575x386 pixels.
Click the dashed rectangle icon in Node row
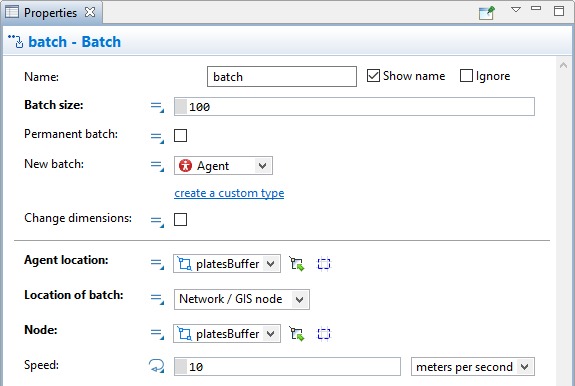coord(324,334)
